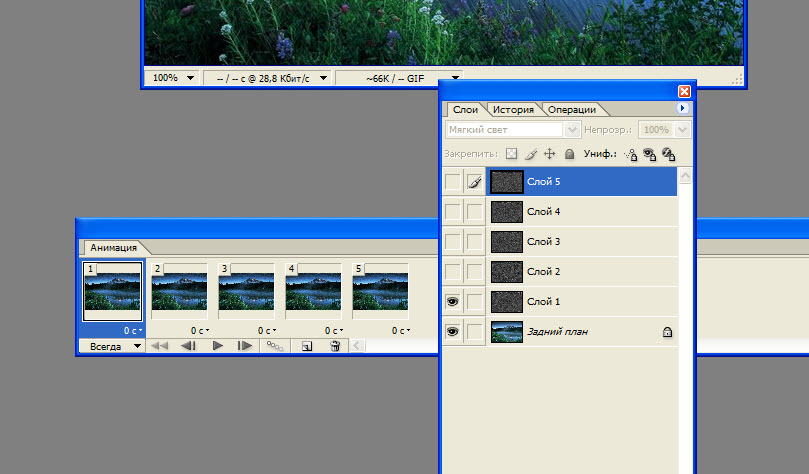
Task: Show Слой 4 visibility eye box
Action: (x=452, y=211)
